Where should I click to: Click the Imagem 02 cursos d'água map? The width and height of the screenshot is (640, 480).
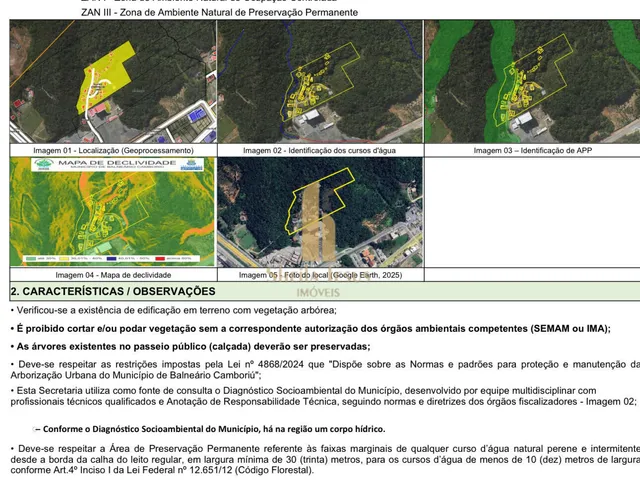[x=320, y=81]
